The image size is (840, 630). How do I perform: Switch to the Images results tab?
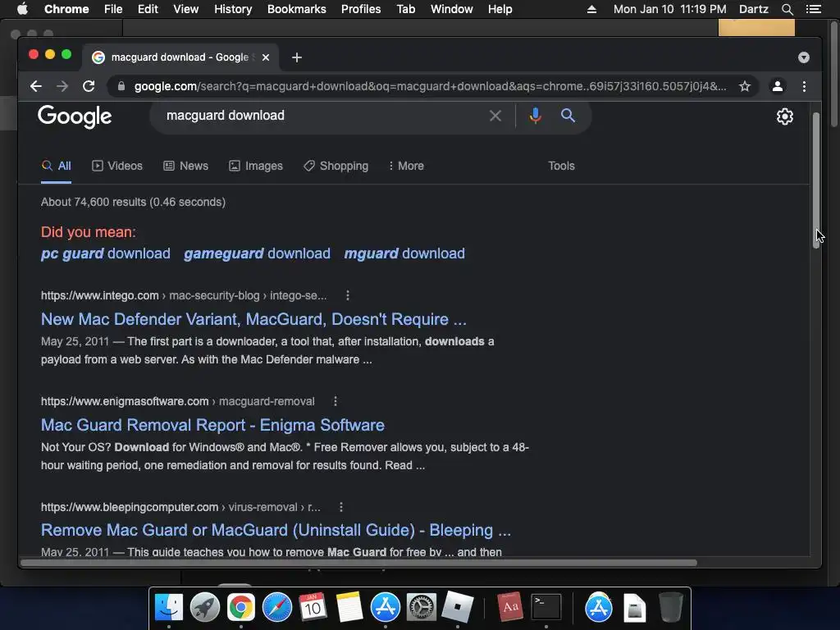tap(256, 166)
